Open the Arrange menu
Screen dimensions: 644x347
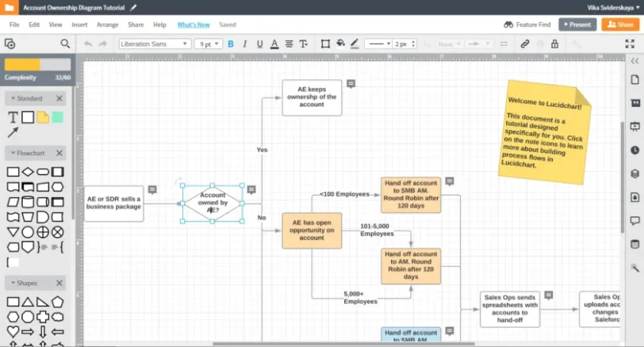pos(107,25)
